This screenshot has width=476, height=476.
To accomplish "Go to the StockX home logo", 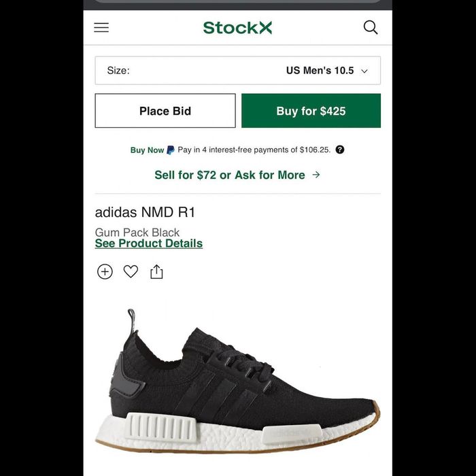I will point(237,28).
